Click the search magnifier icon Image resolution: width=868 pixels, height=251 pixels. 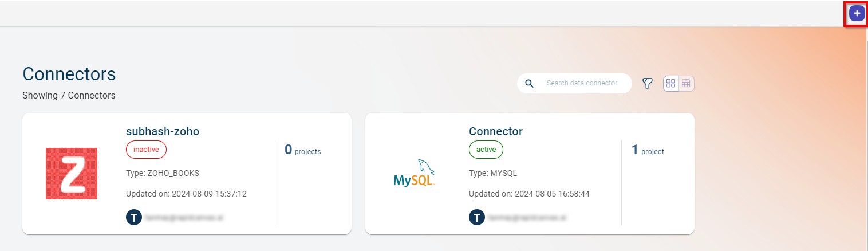(530, 84)
